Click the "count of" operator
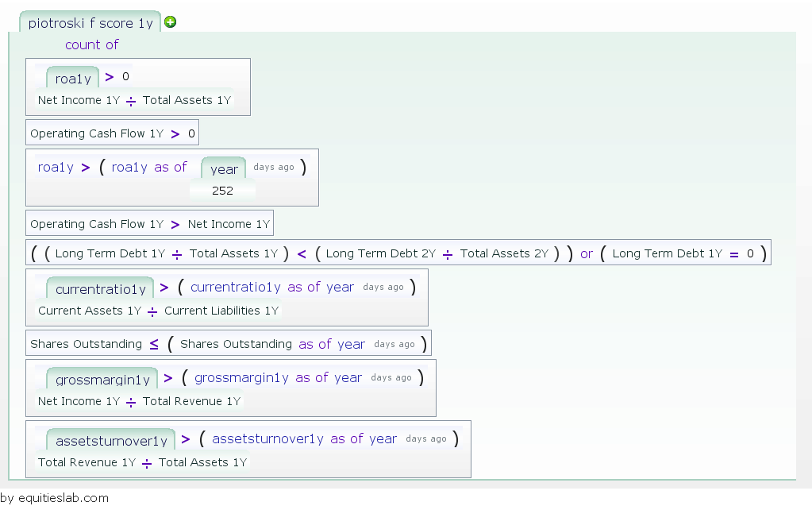The height and width of the screenshot is (506, 812). [x=91, y=44]
